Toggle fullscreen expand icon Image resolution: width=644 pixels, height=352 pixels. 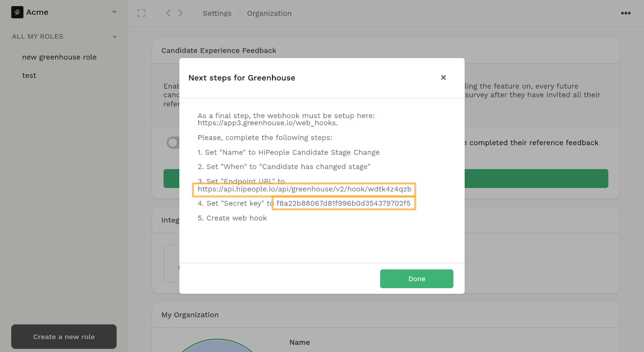click(x=141, y=13)
